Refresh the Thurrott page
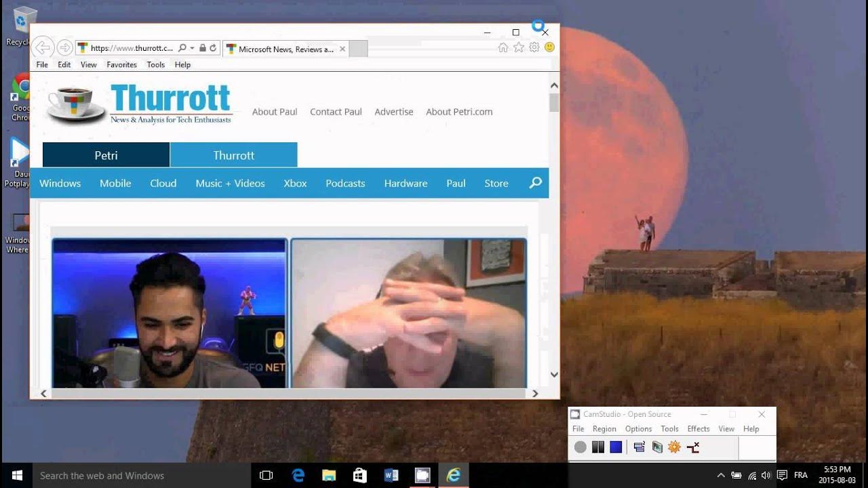The width and height of the screenshot is (868, 488). pyautogui.click(x=213, y=48)
